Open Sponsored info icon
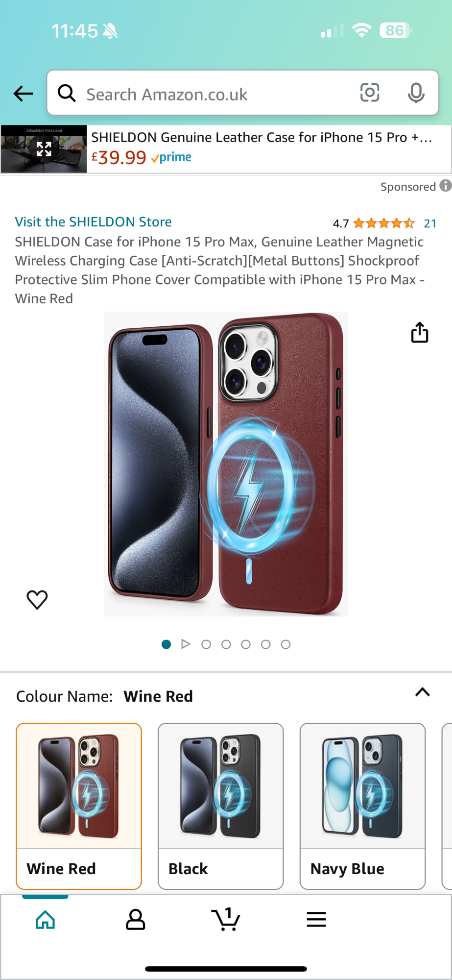This screenshot has height=980, width=452. (445, 186)
